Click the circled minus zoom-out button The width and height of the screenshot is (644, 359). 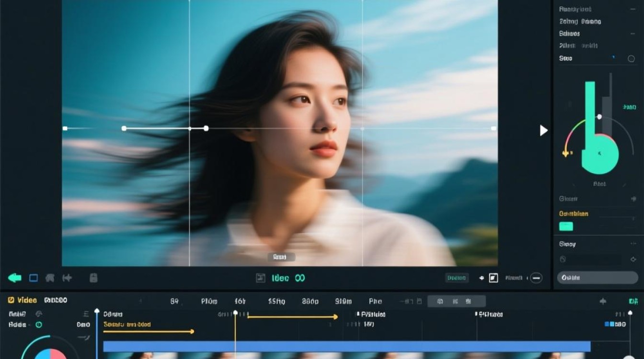coord(536,278)
